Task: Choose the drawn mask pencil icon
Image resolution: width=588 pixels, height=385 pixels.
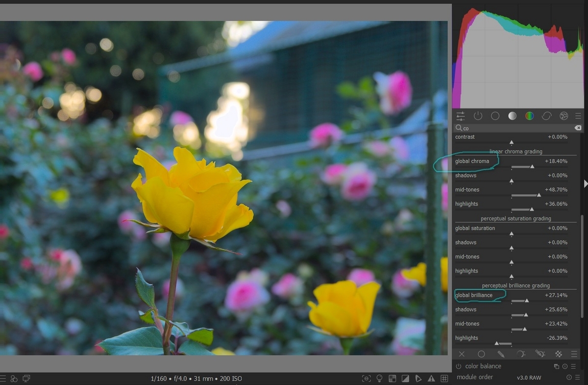Action: point(501,354)
